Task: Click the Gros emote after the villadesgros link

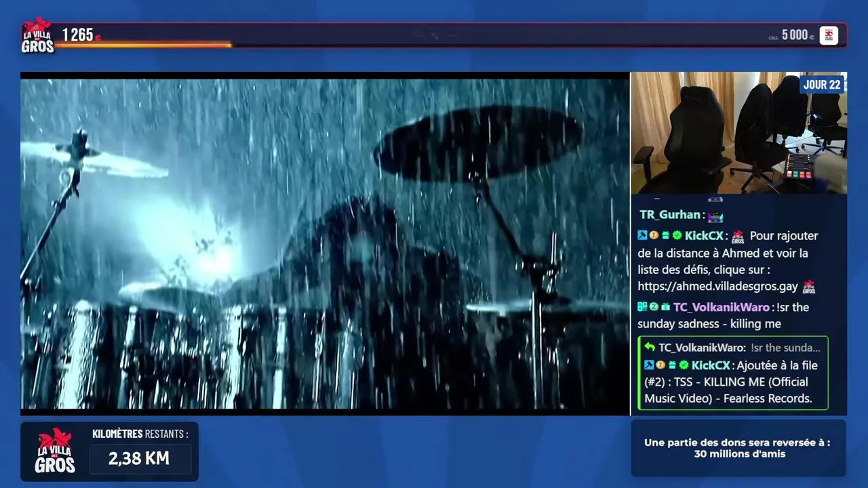Action: (x=809, y=287)
